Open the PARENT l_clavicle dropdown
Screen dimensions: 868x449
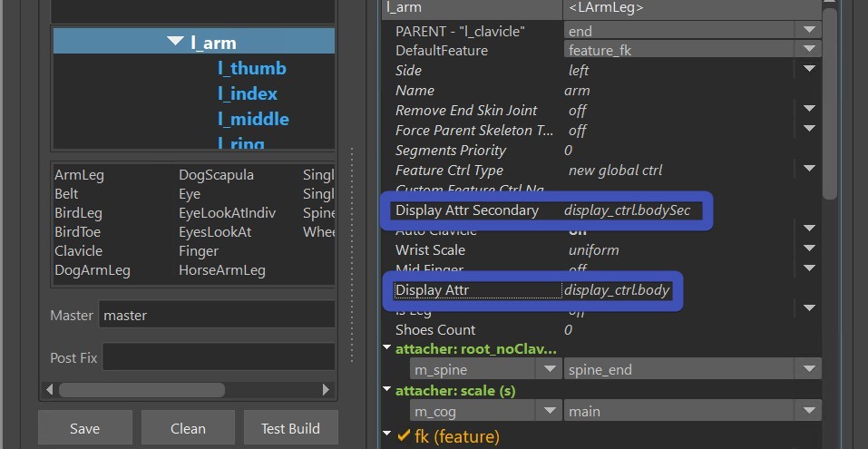(692, 31)
